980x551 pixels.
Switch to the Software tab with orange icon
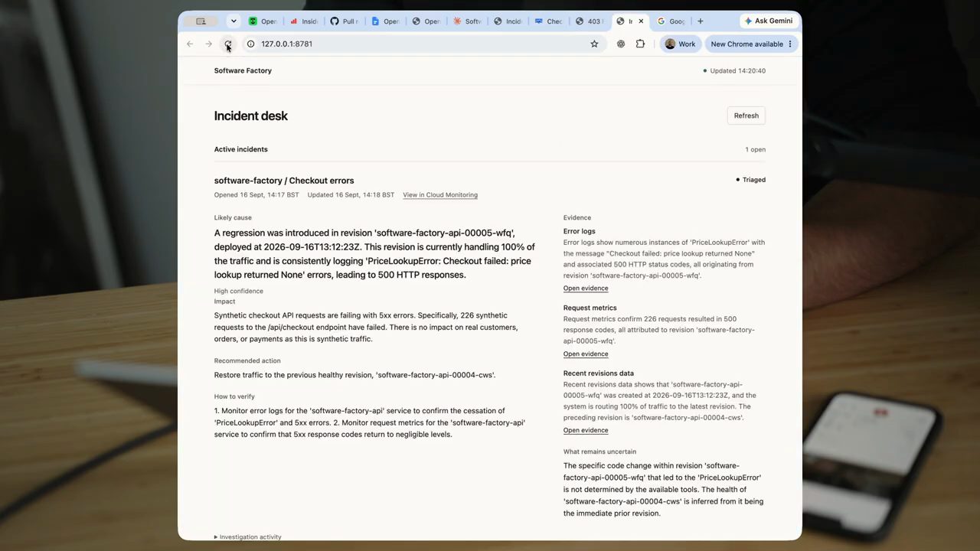click(x=467, y=21)
